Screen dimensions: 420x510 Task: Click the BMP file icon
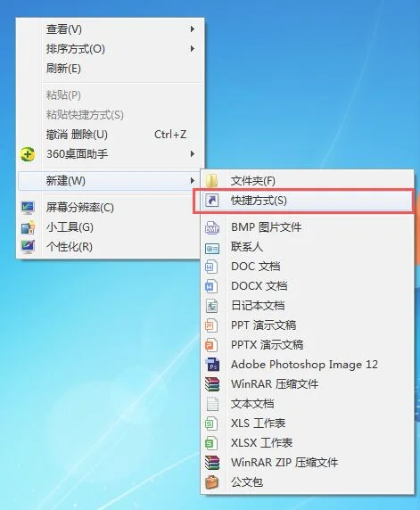pos(212,227)
